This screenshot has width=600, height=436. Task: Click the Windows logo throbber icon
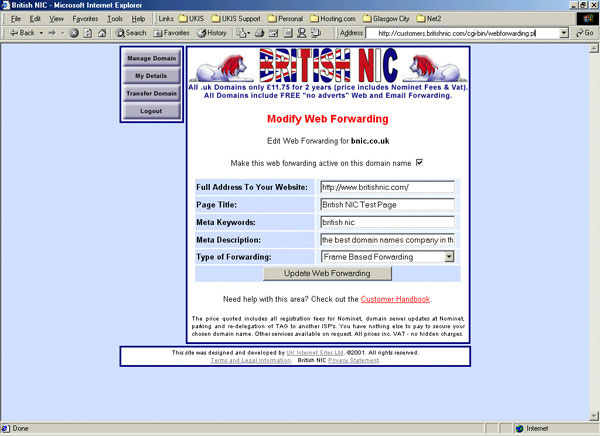coord(587,19)
